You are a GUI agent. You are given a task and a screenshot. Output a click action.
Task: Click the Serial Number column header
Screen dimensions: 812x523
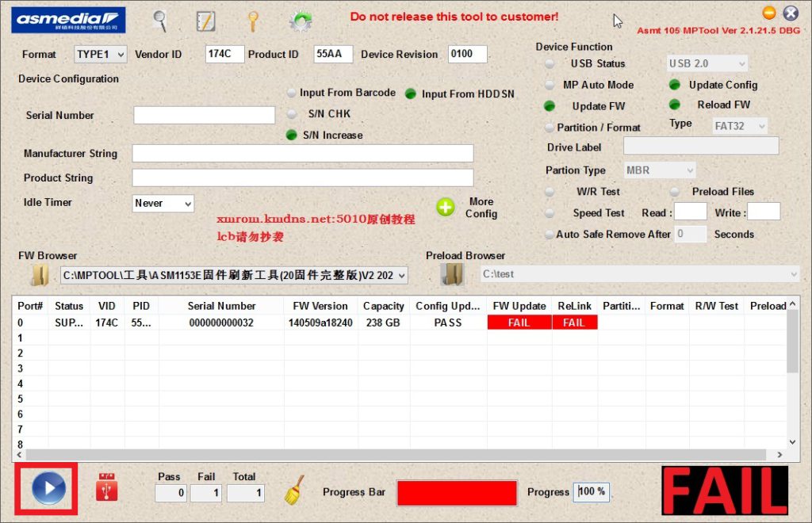coord(221,306)
